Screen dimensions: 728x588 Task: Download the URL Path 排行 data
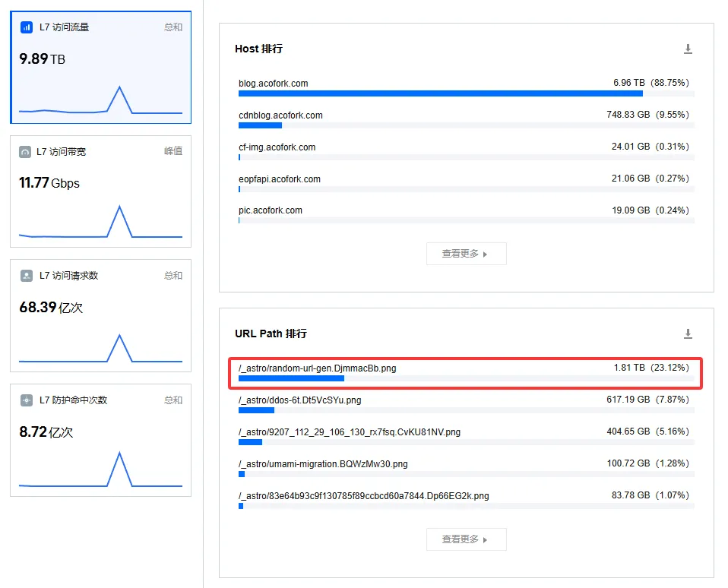coord(688,334)
